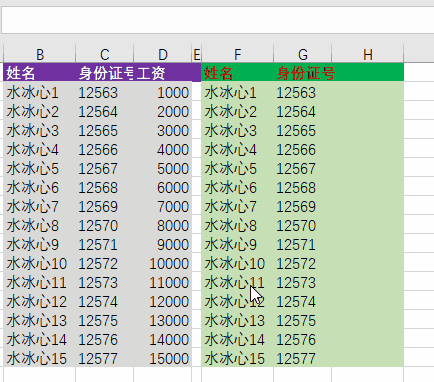
Task: Select 水冰心7 cell in column F
Action: point(237,206)
